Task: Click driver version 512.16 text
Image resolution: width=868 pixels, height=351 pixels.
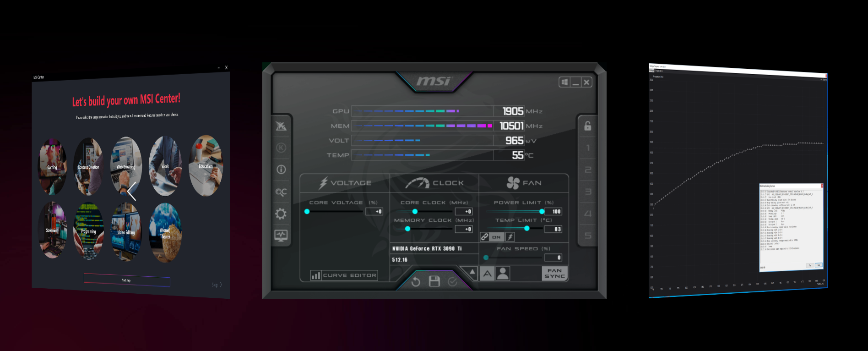Action: [400, 260]
